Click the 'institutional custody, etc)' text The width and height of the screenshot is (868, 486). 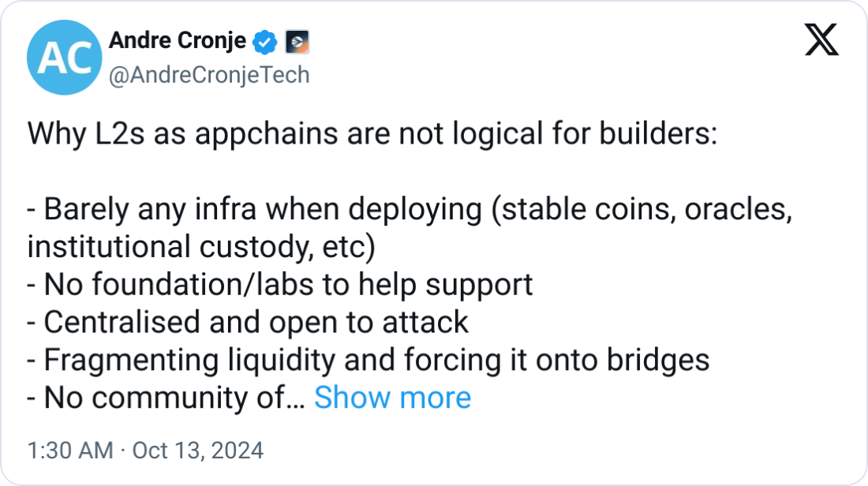[201, 247]
